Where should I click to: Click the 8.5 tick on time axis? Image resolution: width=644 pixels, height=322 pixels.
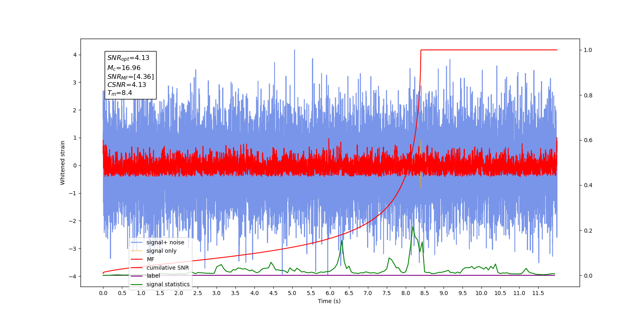[425, 293]
